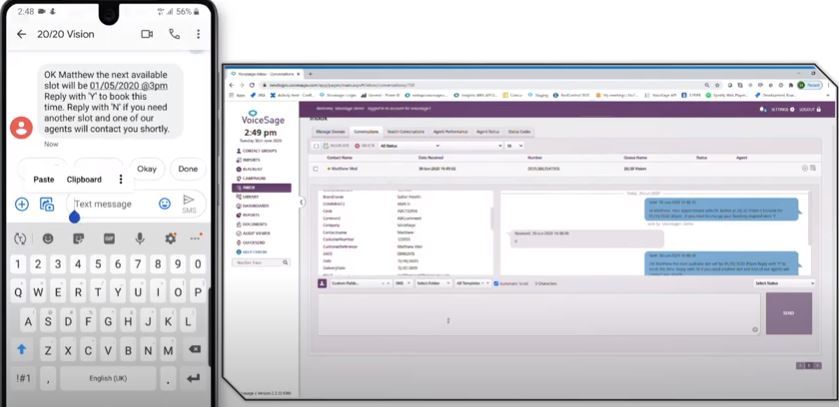Screen dimensions: 839x407
Task: Tap the English (UK) space bar
Action: pyautogui.click(x=108, y=378)
